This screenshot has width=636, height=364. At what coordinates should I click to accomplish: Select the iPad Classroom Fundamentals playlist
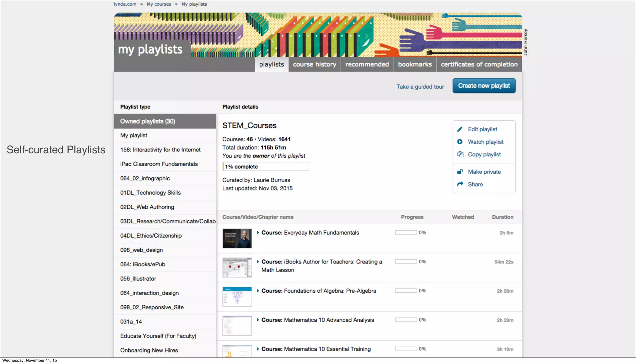click(159, 164)
